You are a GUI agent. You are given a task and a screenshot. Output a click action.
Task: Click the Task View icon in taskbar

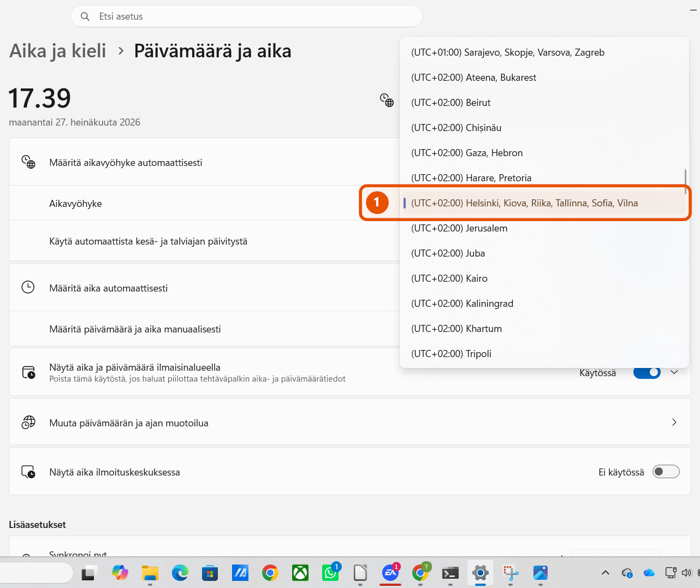89,573
